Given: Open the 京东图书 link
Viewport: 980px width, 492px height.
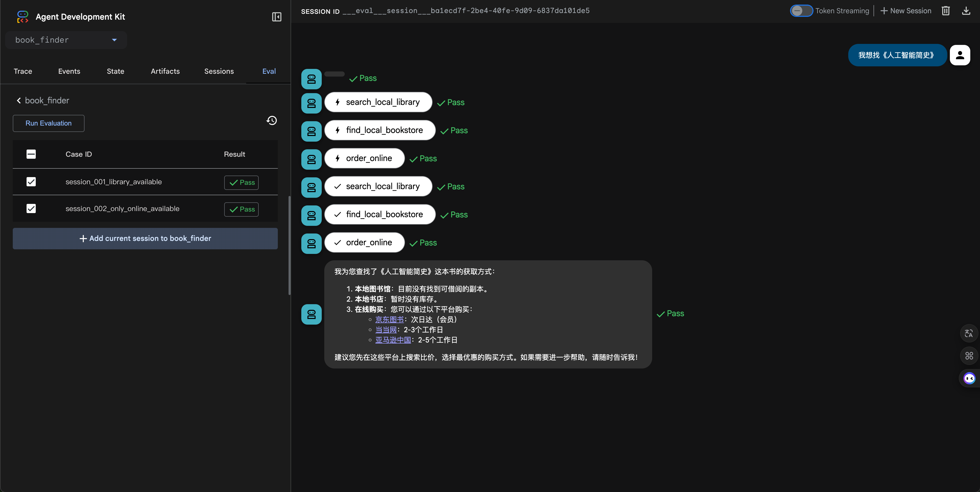Looking at the screenshot, I should (389, 319).
